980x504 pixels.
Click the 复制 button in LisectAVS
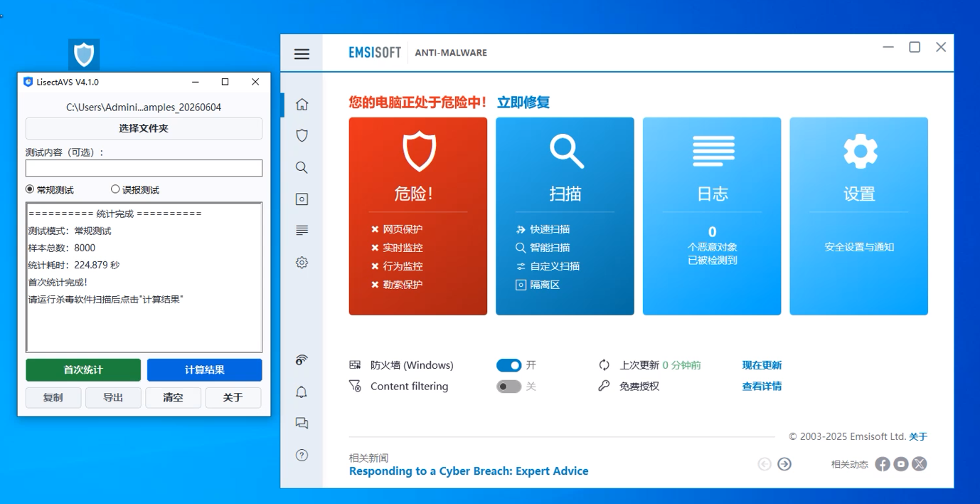[53, 398]
